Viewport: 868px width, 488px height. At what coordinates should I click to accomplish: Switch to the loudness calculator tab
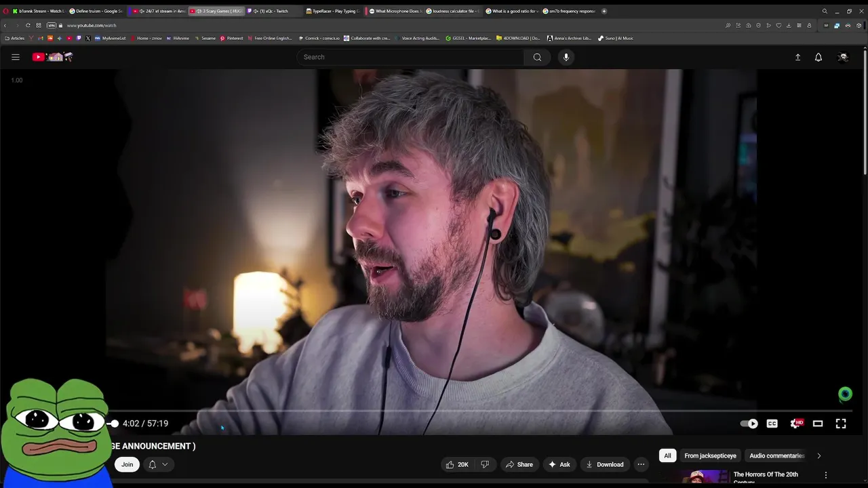pos(453,11)
